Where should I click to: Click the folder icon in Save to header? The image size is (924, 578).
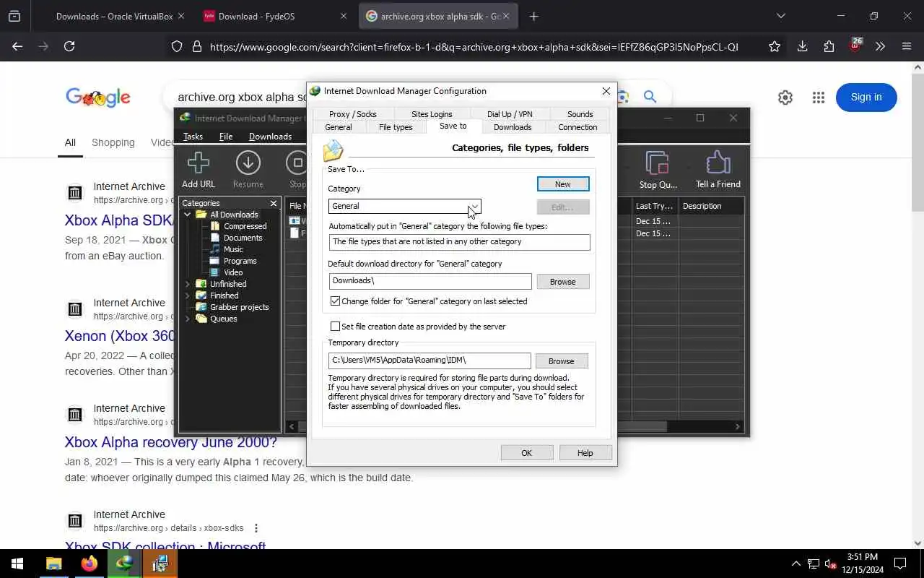tap(334, 150)
